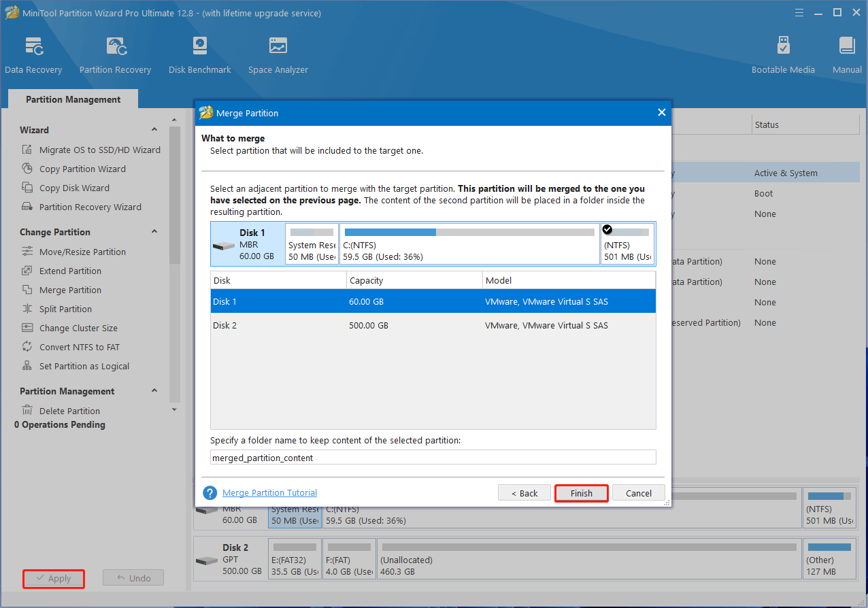Collapse the Wizard section
The image size is (868, 608).
(154, 130)
